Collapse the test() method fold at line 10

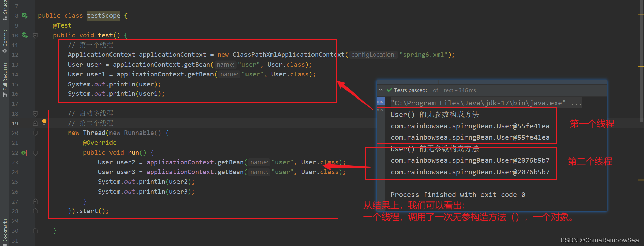pos(35,35)
